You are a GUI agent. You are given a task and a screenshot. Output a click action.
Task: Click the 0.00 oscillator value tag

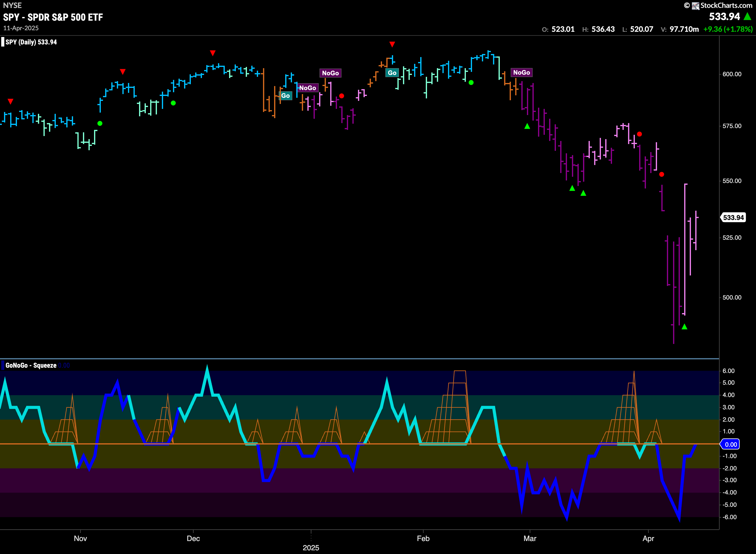tap(730, 444)
